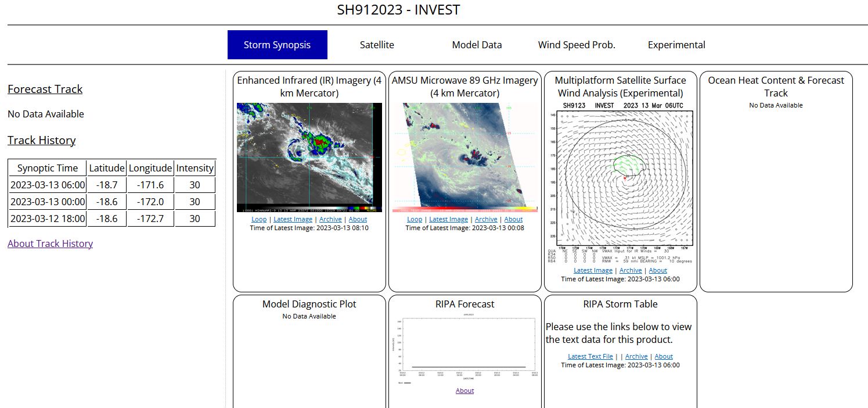The width and height of the screenshot is (868, 408).
Task: Open Latest Image for Infrared imagery
Action: point(293,219)
